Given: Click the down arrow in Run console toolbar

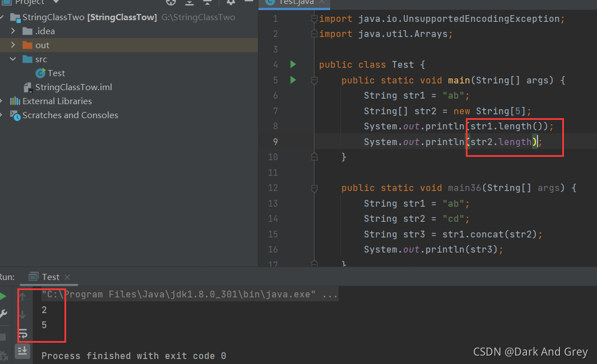Looking at the screenshot, I should click(x=22, y=315).
